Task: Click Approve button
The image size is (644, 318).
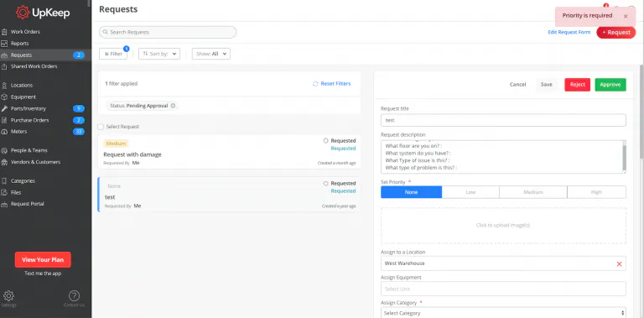Action: [x=610, y=85]
